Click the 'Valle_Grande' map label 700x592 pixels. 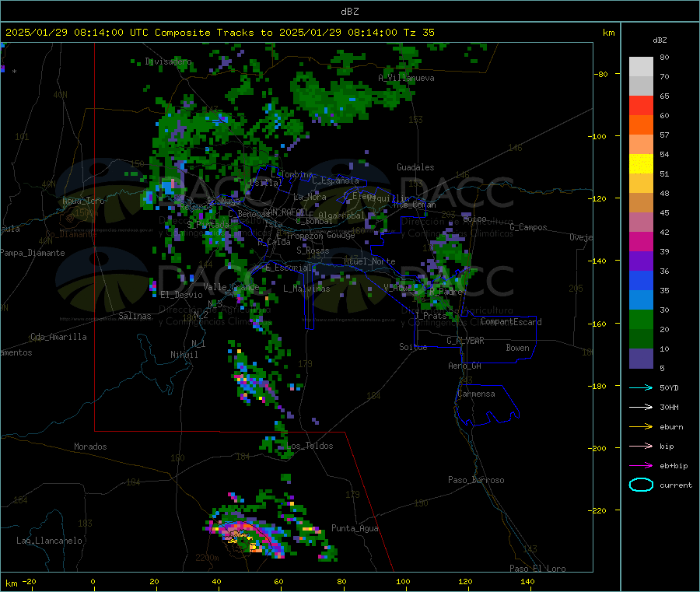coord(231,286)
